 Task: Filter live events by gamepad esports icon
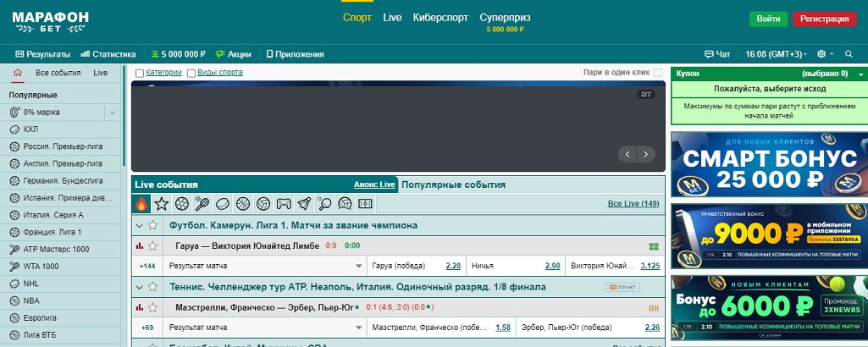tap(284, 204)
